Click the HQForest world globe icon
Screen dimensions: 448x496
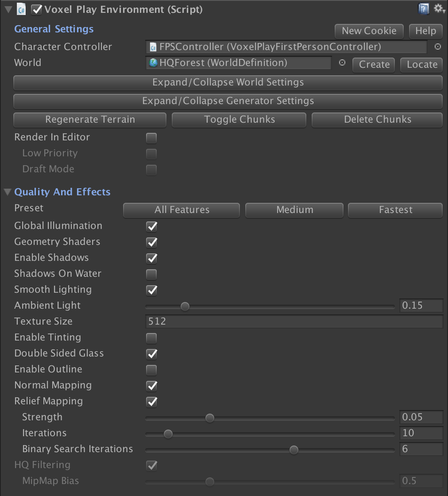pos(153,62)
